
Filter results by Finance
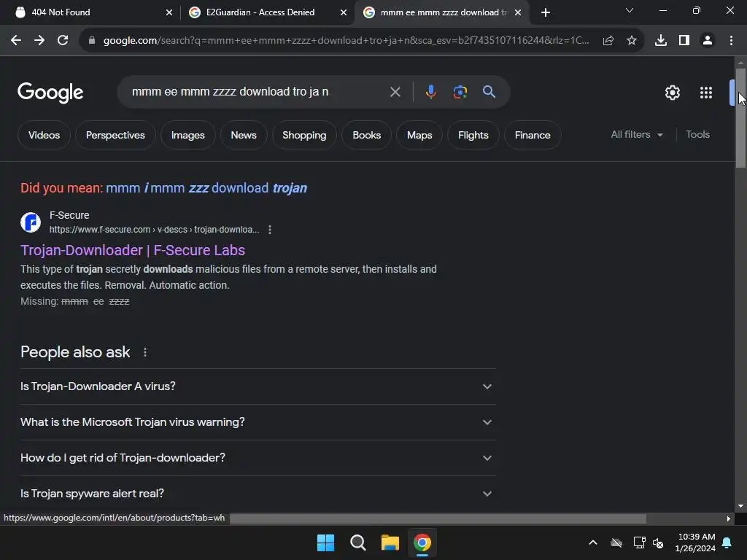(x=532, y=135)
